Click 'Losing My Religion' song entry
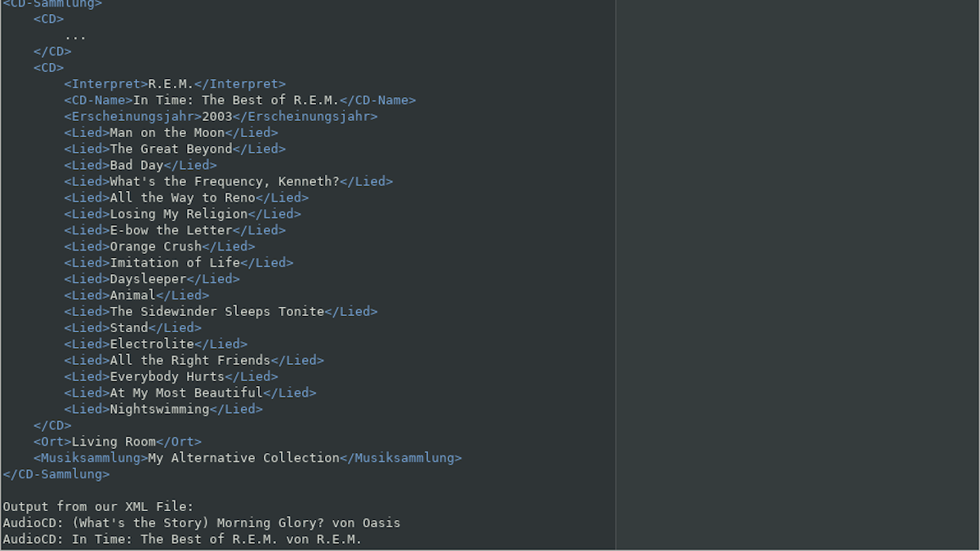 183,215
